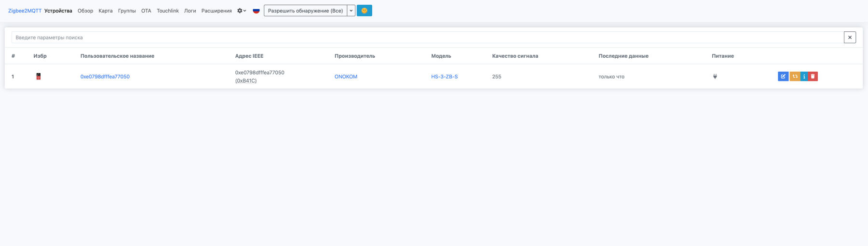Go to the Группы page
Viewport: 868px width, 246px height.
click(127, 11)
